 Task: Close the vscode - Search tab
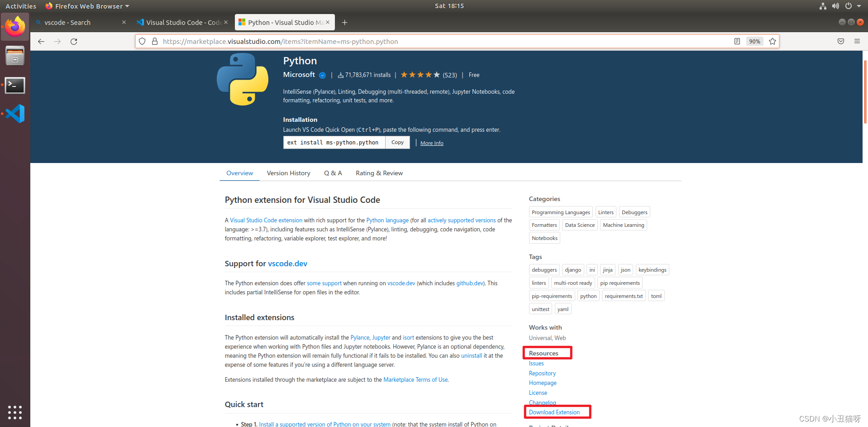[124, 22]
